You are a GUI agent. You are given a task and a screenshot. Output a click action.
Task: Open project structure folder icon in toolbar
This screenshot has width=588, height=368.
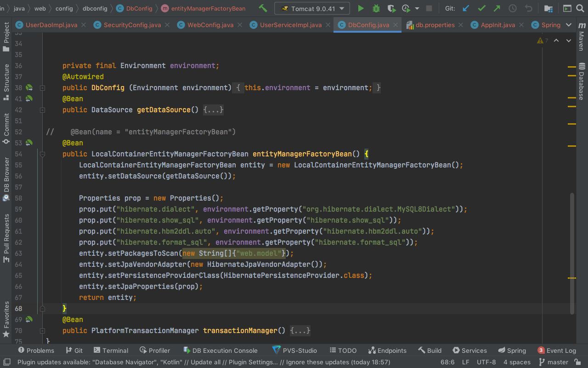[548, 8]
